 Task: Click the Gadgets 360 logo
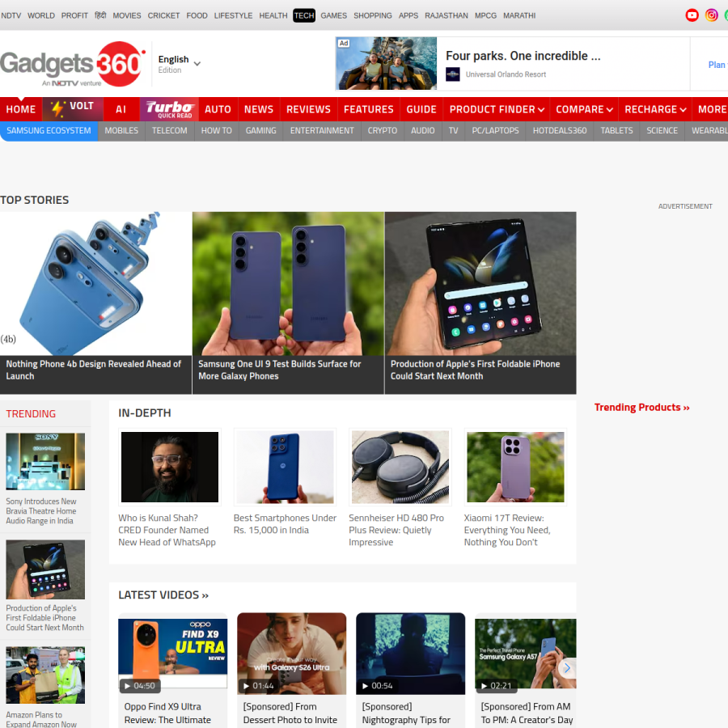pos(73,64)
